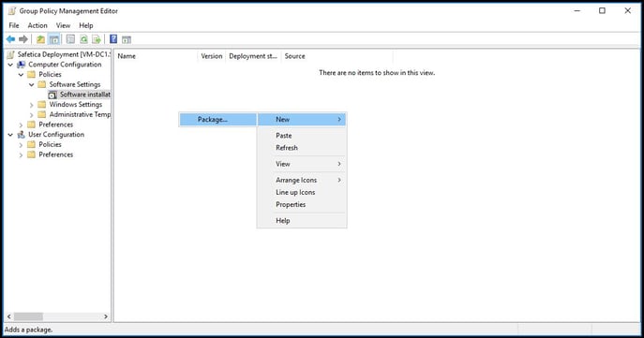The image size is (644, 338).
Task: Open the View menu in menu bar
Action: coord(63,25)
